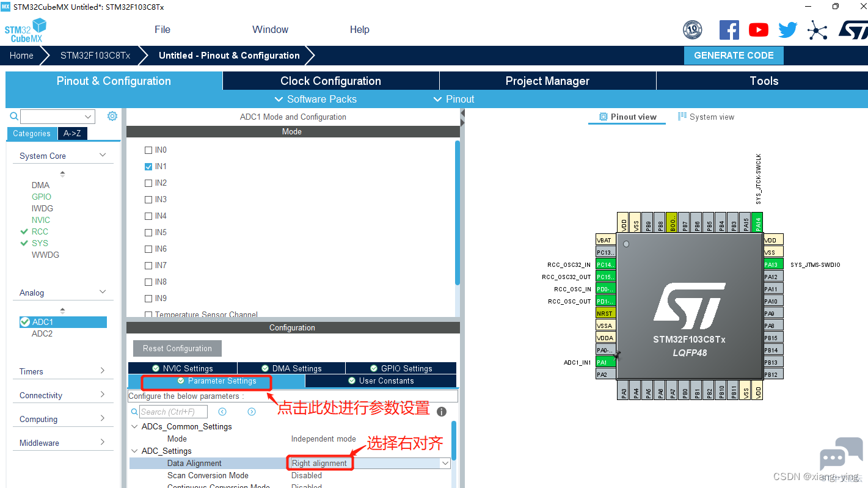Screen dimensions: 868x488
Task: Select ADC2 in the Analog list
Action: pyautogui.click(x=42, y=333)
